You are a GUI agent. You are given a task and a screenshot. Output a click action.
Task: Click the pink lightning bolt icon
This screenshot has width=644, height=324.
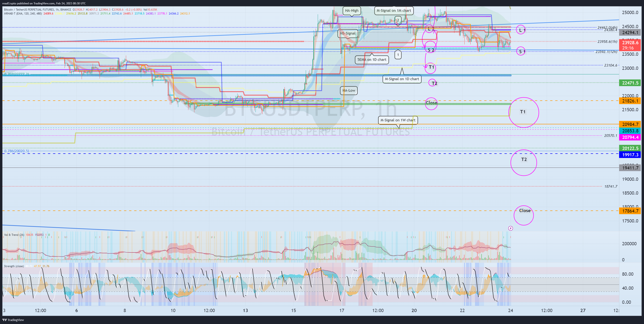[510, 228]
